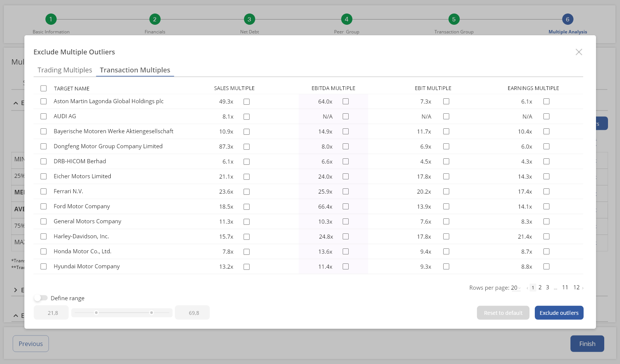Go to step 5 Transaction Group circle
Viewport: 620px width, 364px height.
tap(454, 19)
